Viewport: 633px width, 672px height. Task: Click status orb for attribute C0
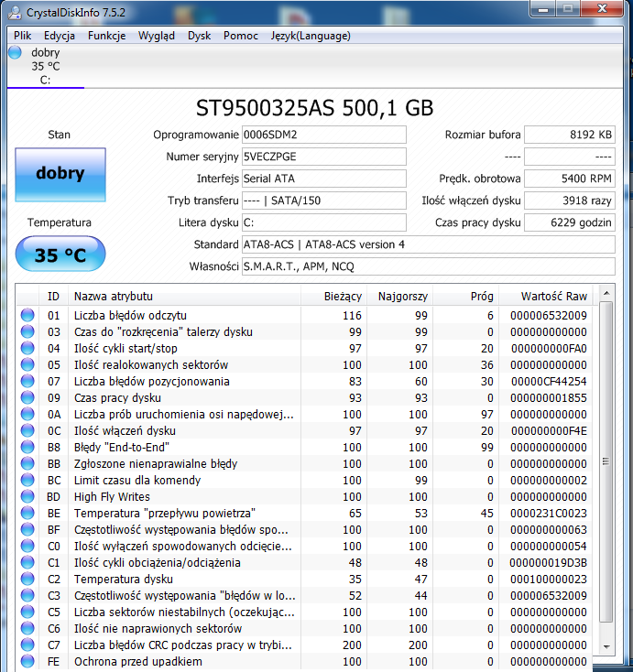(x=27, y=547)
